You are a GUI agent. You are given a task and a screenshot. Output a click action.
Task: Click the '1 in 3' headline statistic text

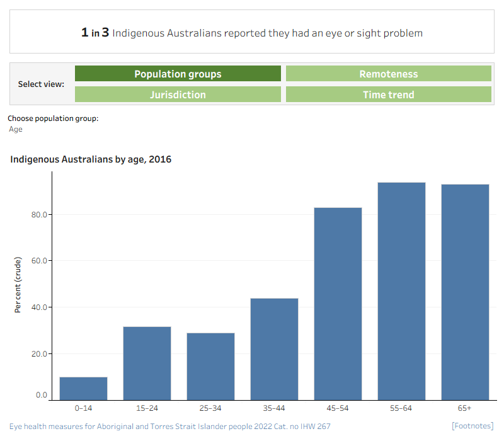tap(95, 33)
